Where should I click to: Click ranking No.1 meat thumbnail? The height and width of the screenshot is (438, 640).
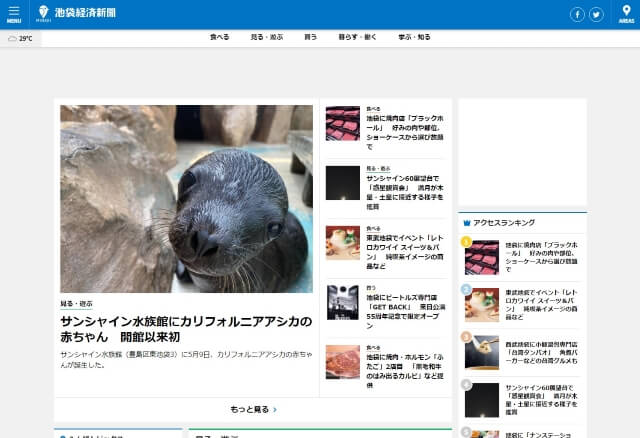click(x=482, y=257)
